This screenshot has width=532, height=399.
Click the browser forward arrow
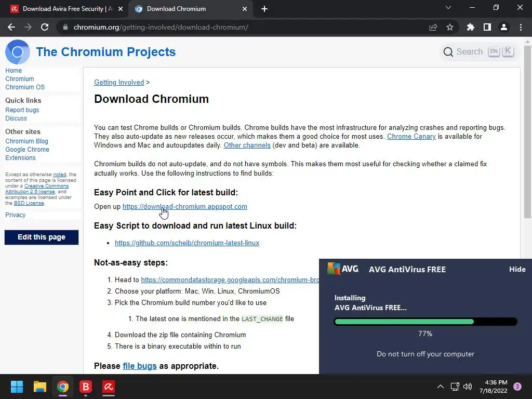(28, 27)
